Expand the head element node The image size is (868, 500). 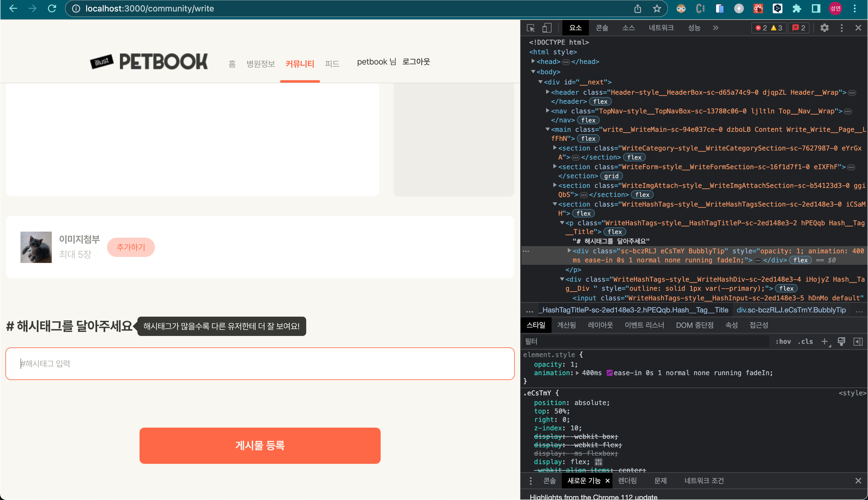[x=533, y=62]
